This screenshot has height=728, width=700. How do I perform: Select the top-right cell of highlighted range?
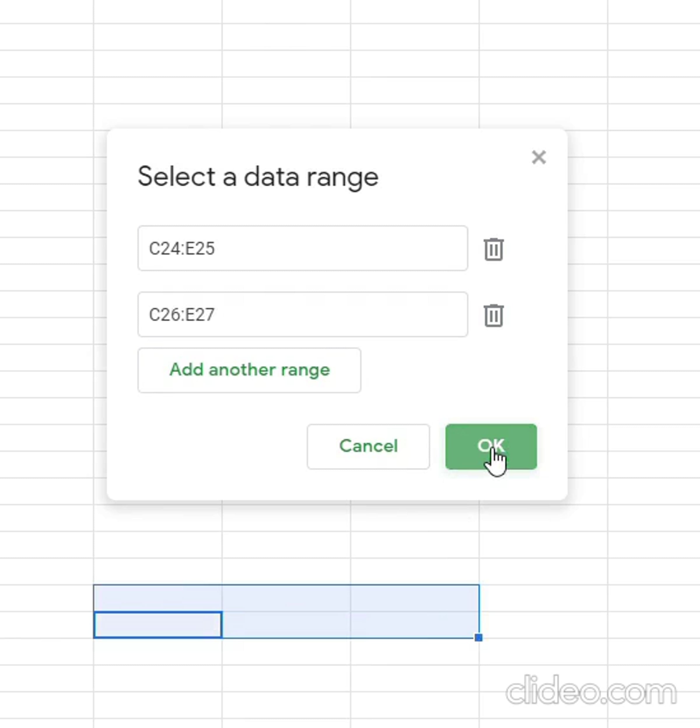pos(415,598)
